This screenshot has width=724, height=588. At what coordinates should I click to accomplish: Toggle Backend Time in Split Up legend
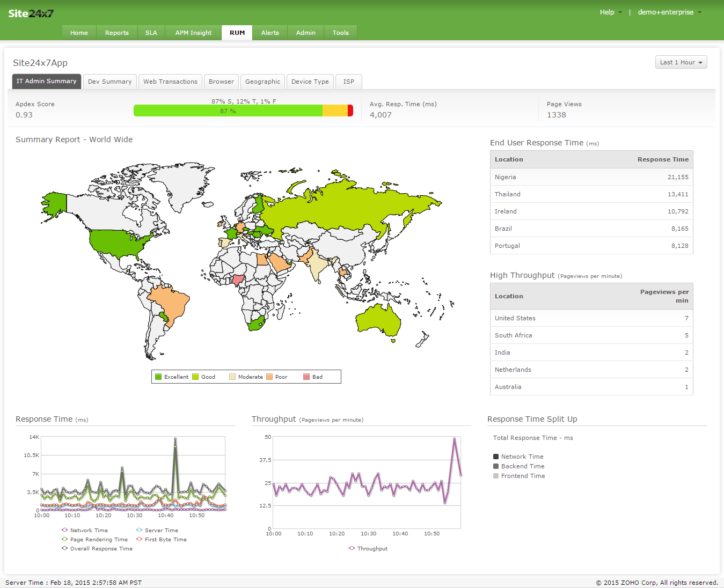[518, 466]
